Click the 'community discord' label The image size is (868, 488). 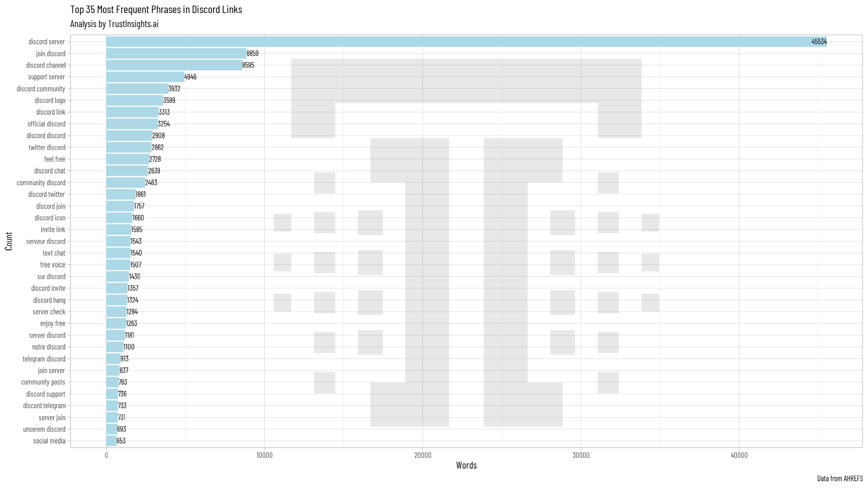41,183
